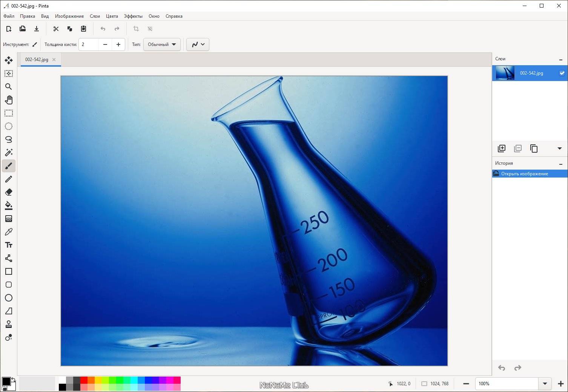
Task: Open the Тип Обычный dropdown
Action: coord(162,44)
